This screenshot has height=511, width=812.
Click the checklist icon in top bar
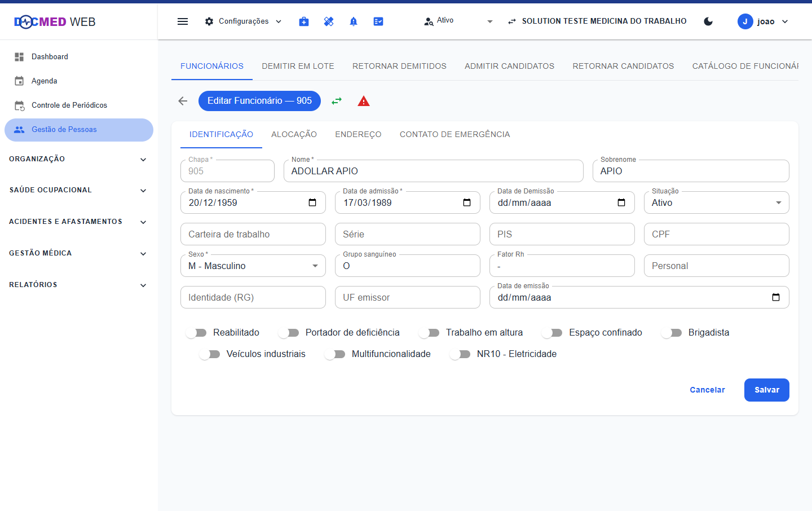click(378, 21)
